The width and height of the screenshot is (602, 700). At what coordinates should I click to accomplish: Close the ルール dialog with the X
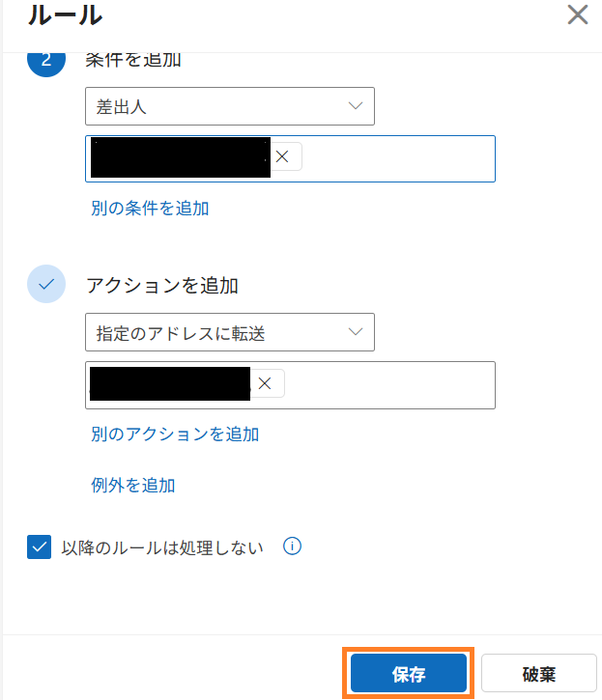click(x=577, y=14)
